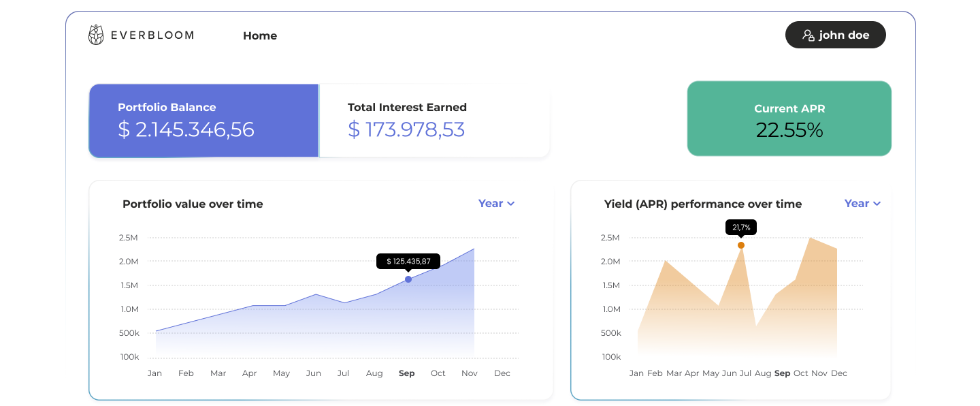
Task: Select Jan on the portfolio chart axis
Action: coord(155,373)
